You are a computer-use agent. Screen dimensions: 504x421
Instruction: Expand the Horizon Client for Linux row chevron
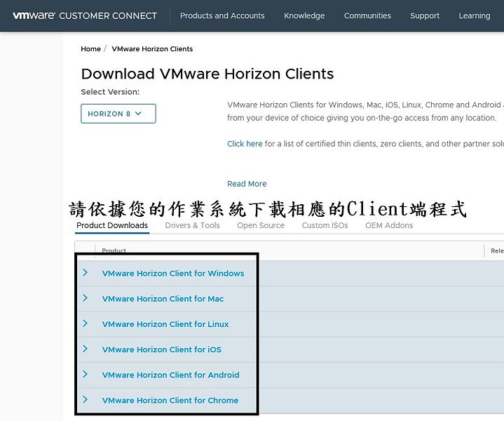tap(86, 323)
